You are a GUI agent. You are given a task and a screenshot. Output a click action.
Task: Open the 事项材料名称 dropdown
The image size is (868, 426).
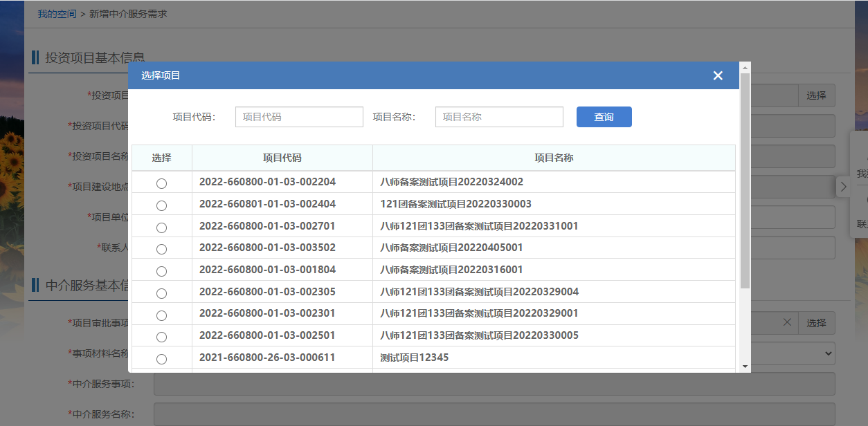(x=828, y=353)
